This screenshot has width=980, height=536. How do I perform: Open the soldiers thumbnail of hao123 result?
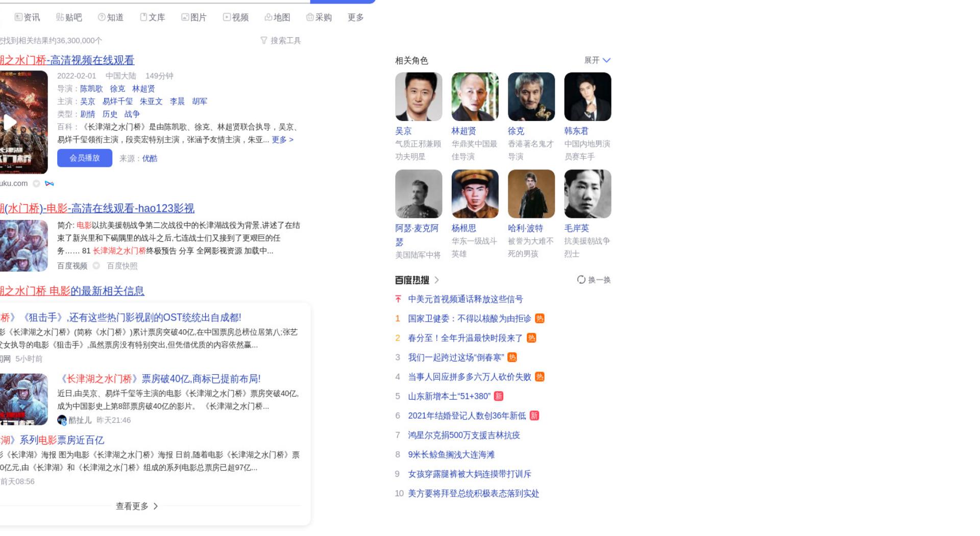click(x=23, y=246)
